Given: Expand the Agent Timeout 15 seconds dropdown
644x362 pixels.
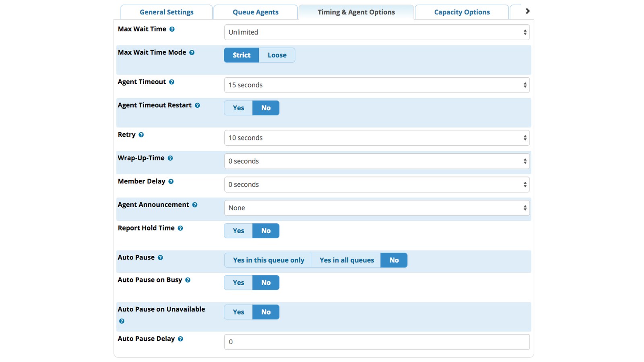Looking at the screenshot, I should click(377, 85).
